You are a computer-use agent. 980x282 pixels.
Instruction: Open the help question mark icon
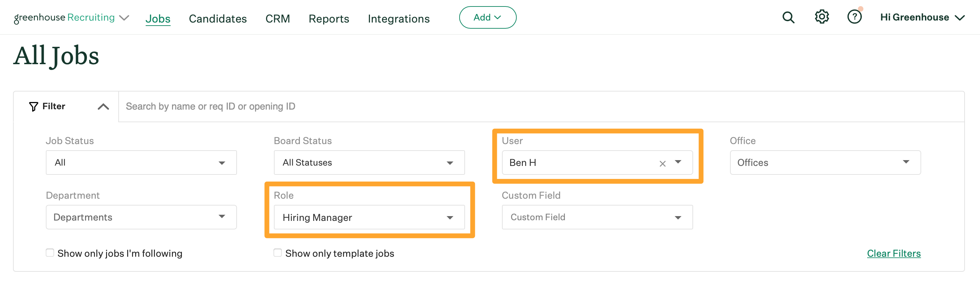(x=855, y=17)
